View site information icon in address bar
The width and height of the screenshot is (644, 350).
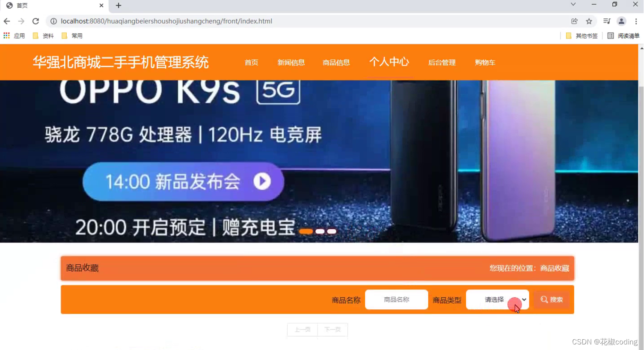tap(53, 21)
